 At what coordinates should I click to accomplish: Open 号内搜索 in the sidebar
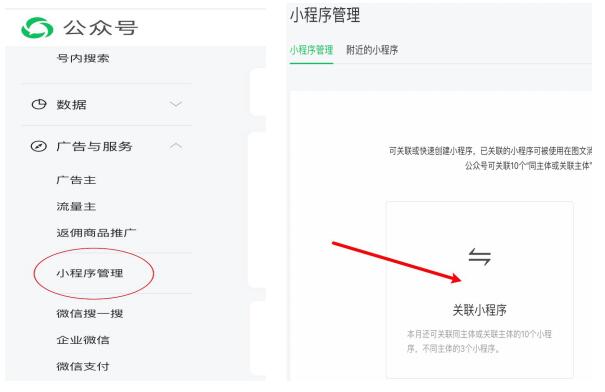[x=83, y=58]
